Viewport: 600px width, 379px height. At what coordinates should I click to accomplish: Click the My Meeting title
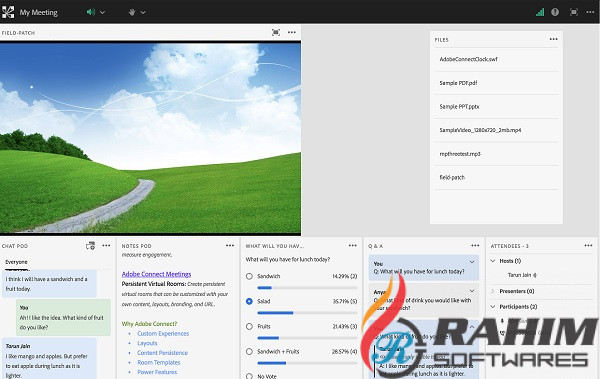point(38,13)
